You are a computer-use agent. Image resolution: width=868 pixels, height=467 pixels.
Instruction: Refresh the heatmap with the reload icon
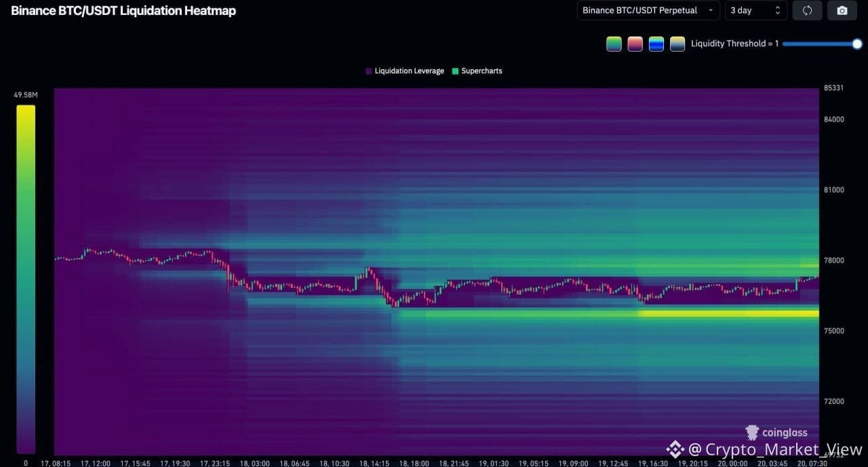coord(807,10)
